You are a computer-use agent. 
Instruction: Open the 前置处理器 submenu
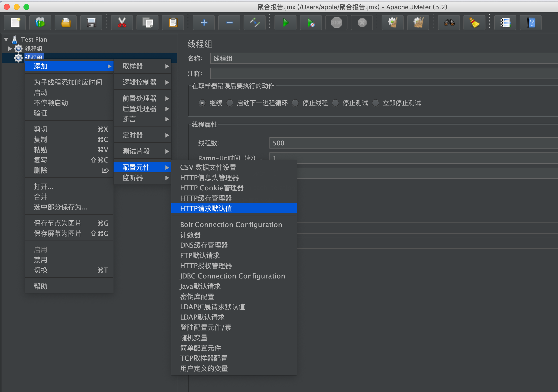(142, 98)
